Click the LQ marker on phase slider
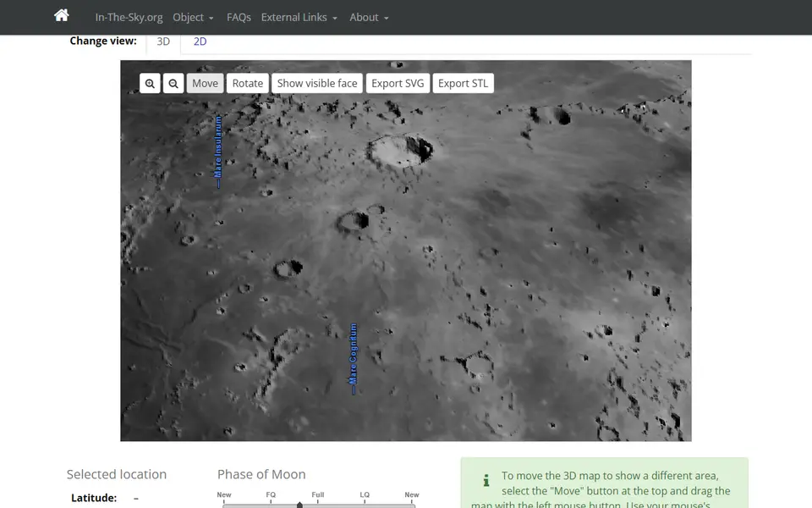 pos(365,494)
